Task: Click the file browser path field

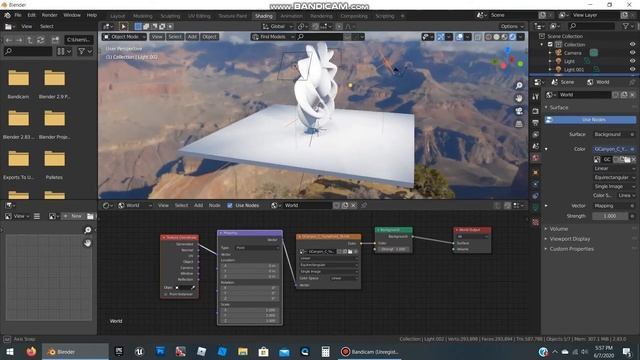Action: [79, 40]
